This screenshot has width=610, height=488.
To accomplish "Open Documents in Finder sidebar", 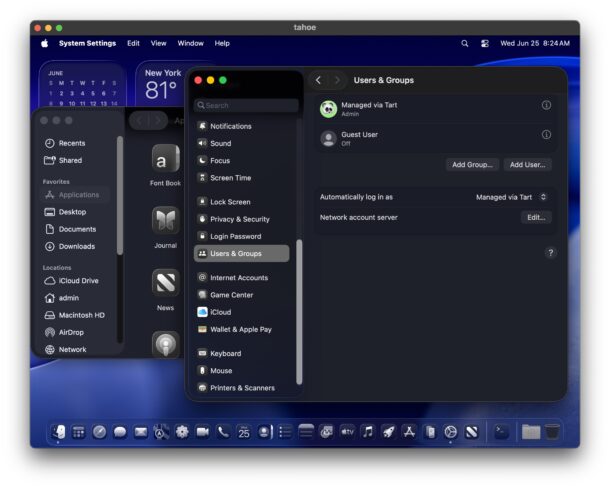I will pyautogui.click(x=75, y=229).
